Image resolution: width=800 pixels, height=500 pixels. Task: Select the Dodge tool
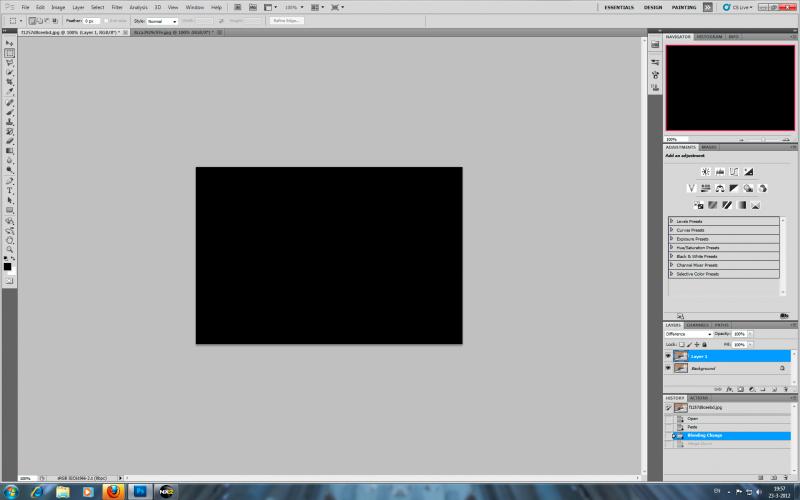click(x=10, y=171)
